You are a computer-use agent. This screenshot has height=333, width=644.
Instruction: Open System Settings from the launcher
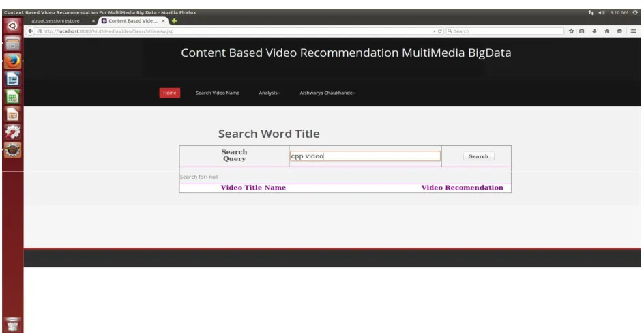click(x=12, y=132)
